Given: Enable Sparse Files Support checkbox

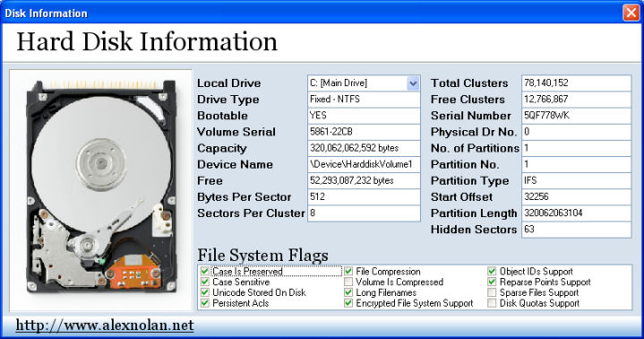Looking at the screenshot, I should coord(492,292).
